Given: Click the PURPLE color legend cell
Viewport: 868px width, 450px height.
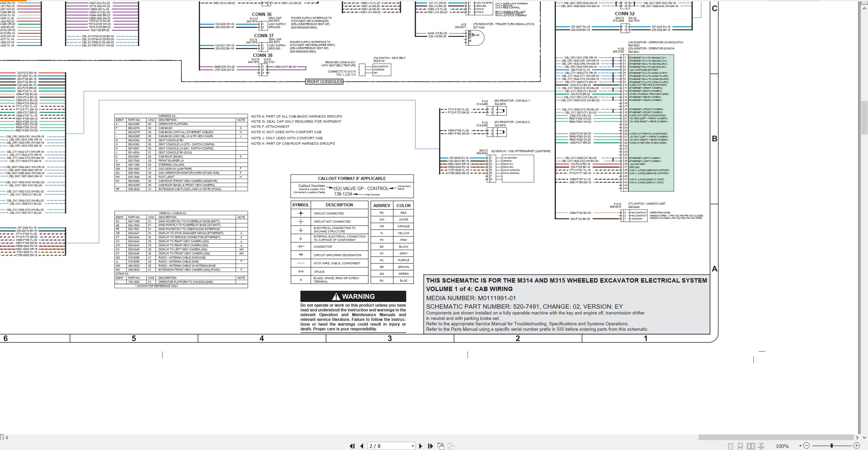Looking at the screenshot, I should (x=403, y=260).
